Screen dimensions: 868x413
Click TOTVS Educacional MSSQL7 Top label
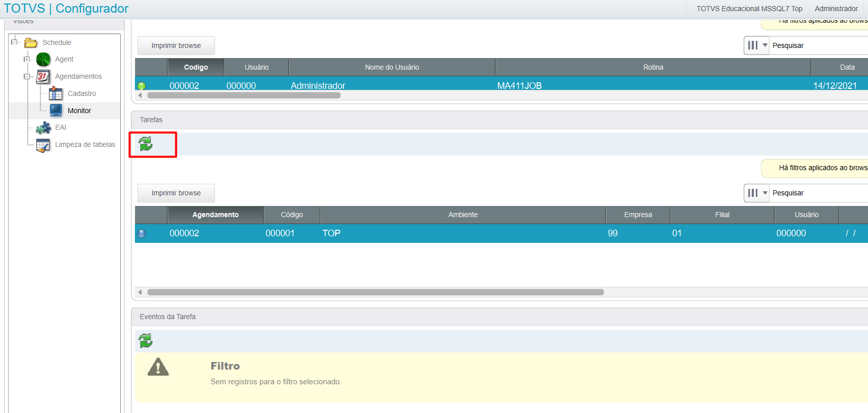(749, 9)
